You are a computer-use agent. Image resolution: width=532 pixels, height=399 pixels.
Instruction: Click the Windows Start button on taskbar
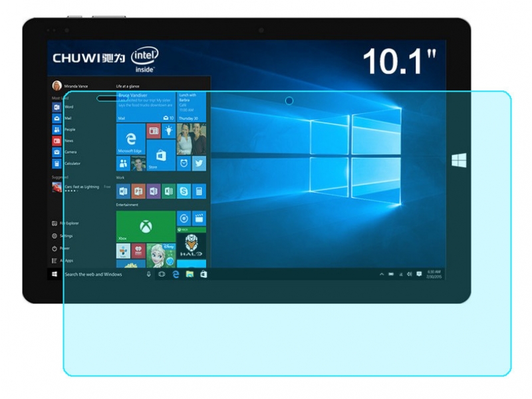(x=55, y=274)
